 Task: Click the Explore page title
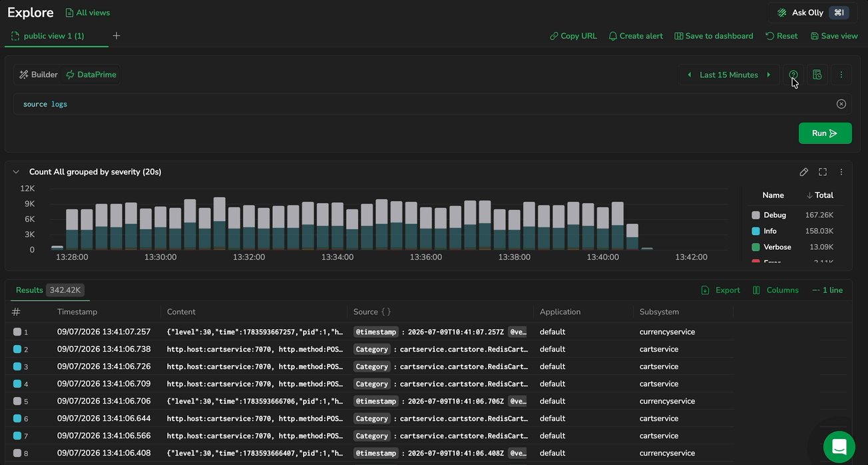tap(31, 13)
